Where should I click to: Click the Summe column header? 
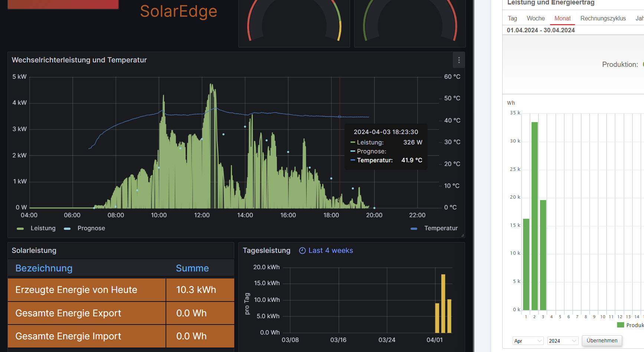point(192,268)
